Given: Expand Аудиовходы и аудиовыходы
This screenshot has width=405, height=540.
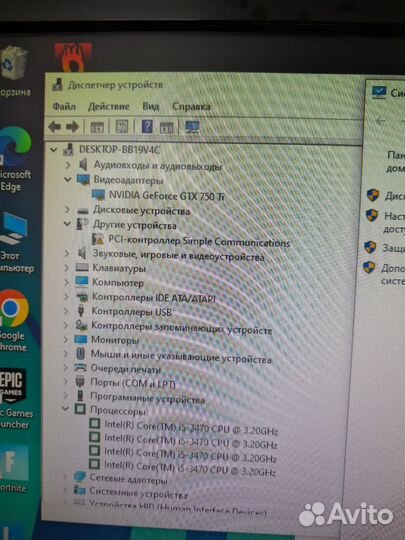Looking at the screenshot, I should click(x=68, y=165).
